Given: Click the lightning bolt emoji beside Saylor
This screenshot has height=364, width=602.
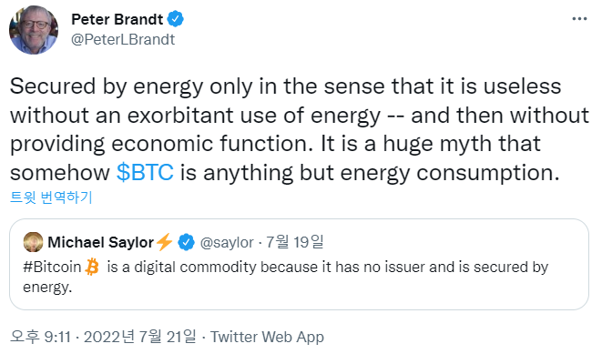Looking at the screenshot, I should [x=164, y=242].
